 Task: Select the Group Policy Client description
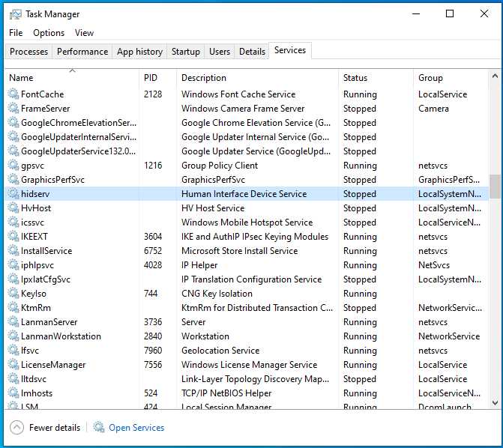(x=220, y=165)
